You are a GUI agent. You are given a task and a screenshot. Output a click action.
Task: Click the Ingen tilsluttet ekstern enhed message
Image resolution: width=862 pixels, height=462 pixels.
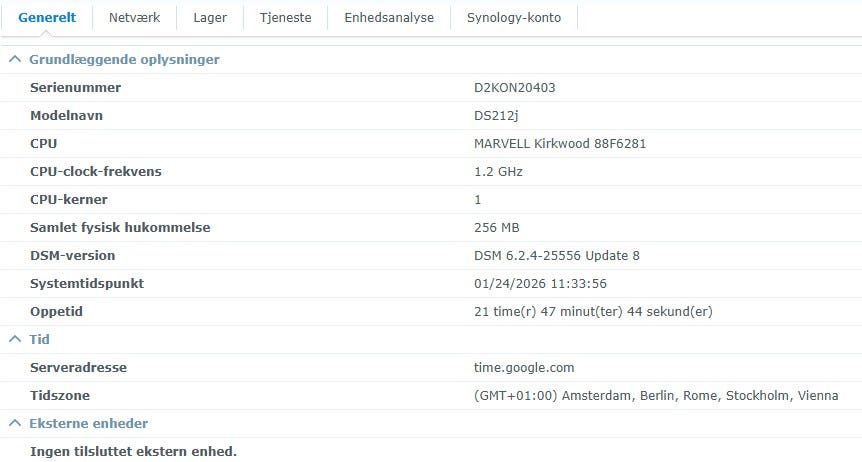[x=134, y=451]
